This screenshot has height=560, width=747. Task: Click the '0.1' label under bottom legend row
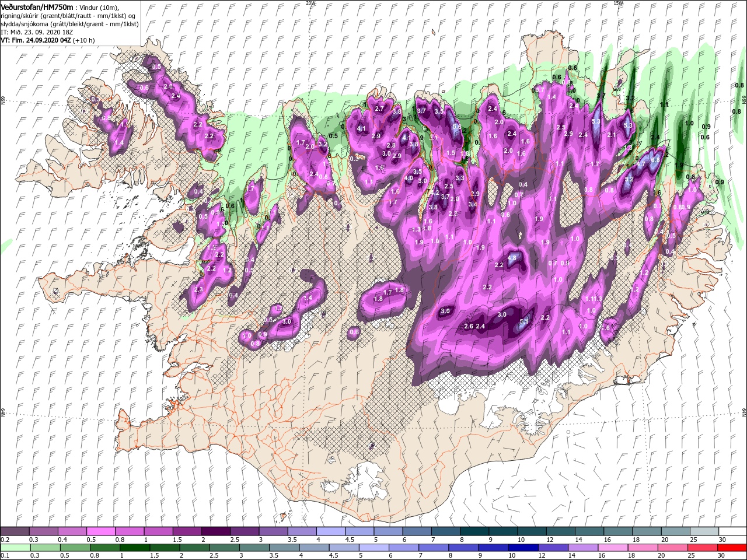pyautogui.click(x=5, y=556)
